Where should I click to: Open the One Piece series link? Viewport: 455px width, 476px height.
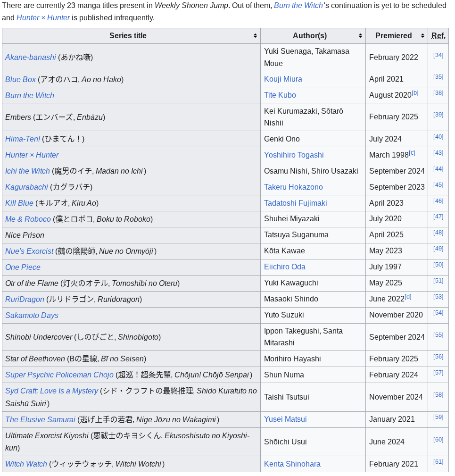pos(23,267)
